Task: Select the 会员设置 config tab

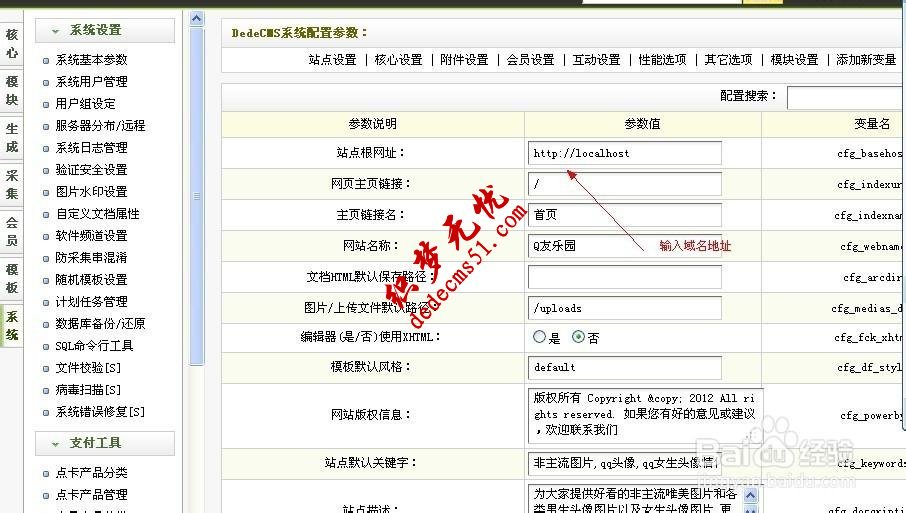Action: pos(530,60)
